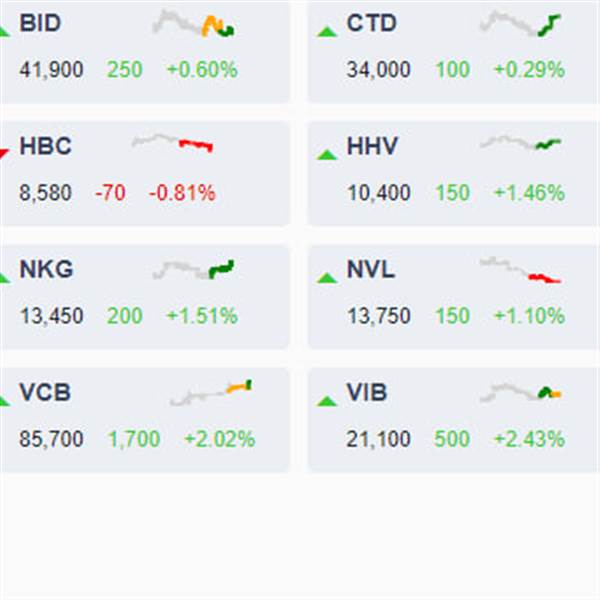Select the HBC price 8,580
Screen dimensions: 600x600
(x=46, y=192)
